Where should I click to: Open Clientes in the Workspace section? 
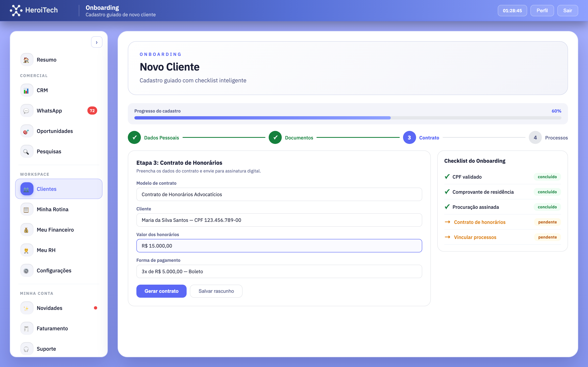click(x=47, y=189)
